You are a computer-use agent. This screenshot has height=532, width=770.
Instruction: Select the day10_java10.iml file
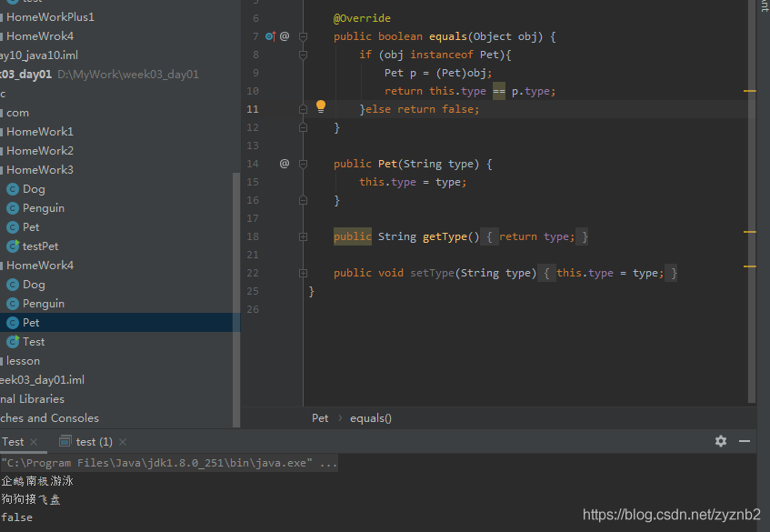39,55
